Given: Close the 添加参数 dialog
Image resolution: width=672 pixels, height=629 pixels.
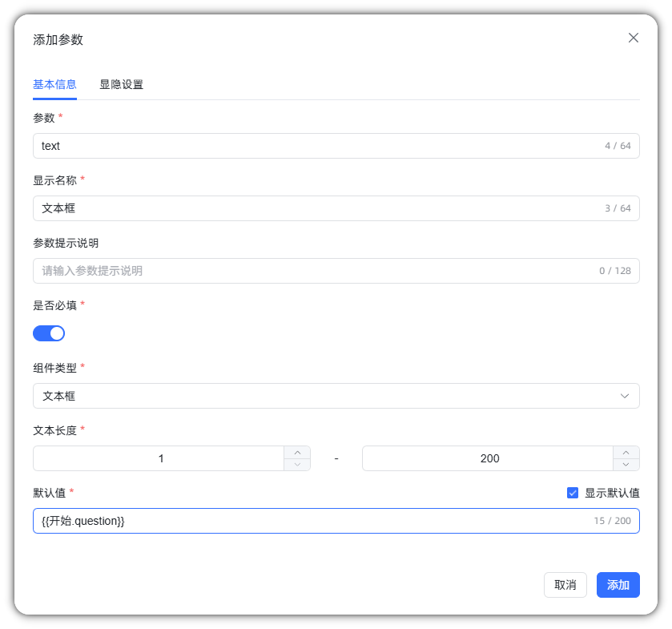Looking at the screenshot, I should [633, 38].
